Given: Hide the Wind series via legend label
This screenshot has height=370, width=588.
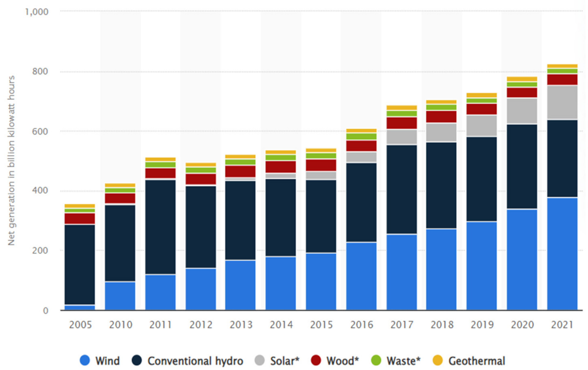Looking at the screenshot, I should click(x=107, y=361).
